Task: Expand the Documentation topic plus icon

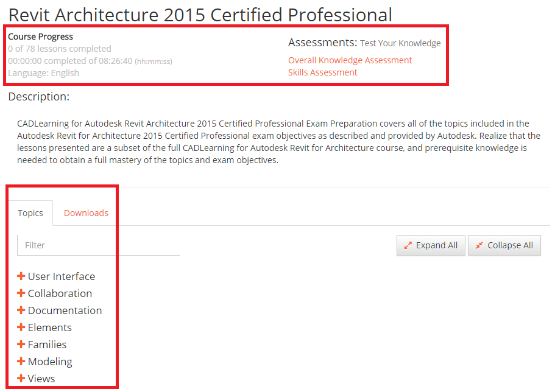Action: pos(21,310)
